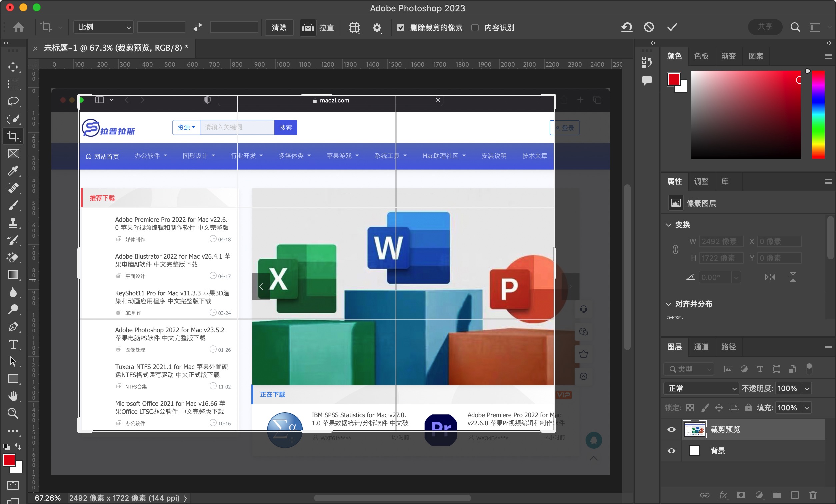
Task: Switch to the 渐变 tab
Action: coord(728,56)
